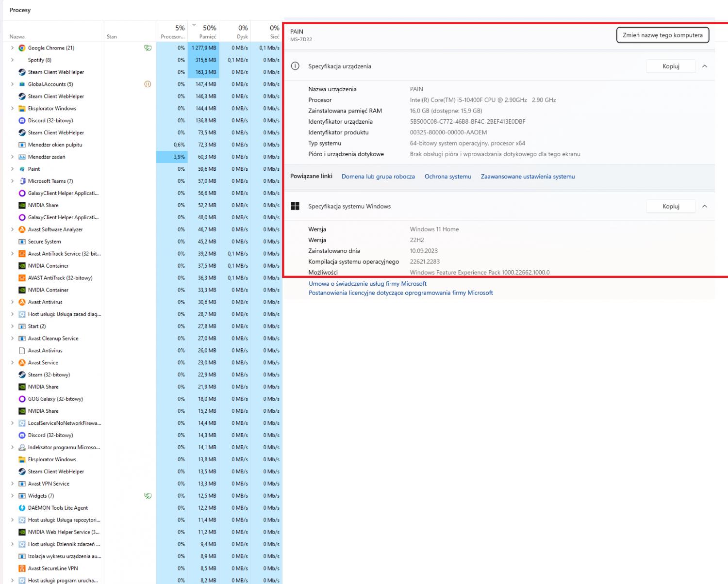Copy device specs with the Kopiuj button
The image size is (728, 584).
click(x=671, y=66)
